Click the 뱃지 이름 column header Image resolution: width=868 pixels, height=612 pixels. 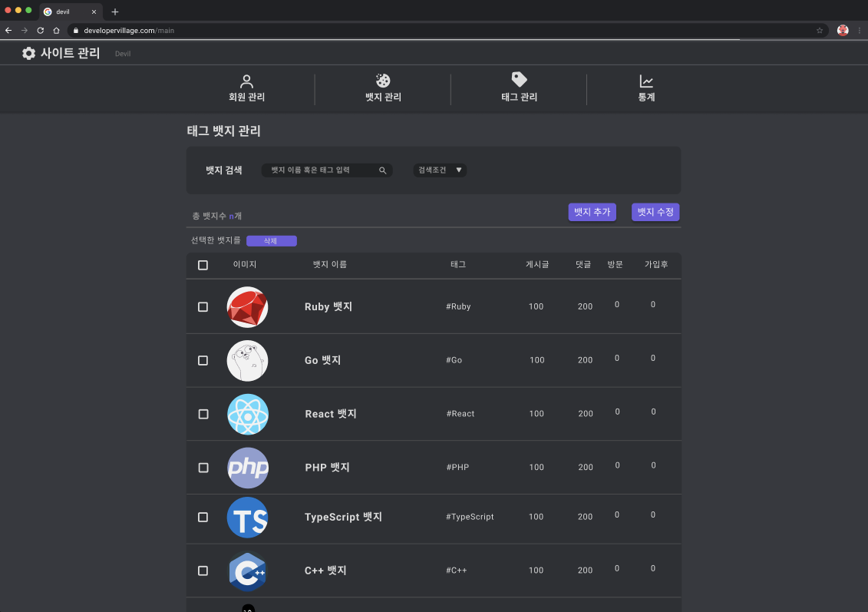click(330, 265)
